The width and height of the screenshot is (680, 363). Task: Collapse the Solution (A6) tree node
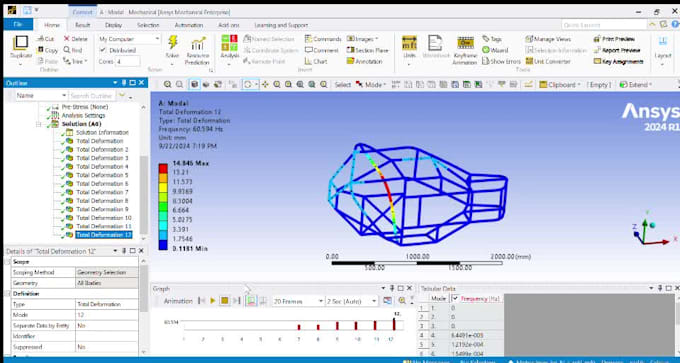coord(39,124)
